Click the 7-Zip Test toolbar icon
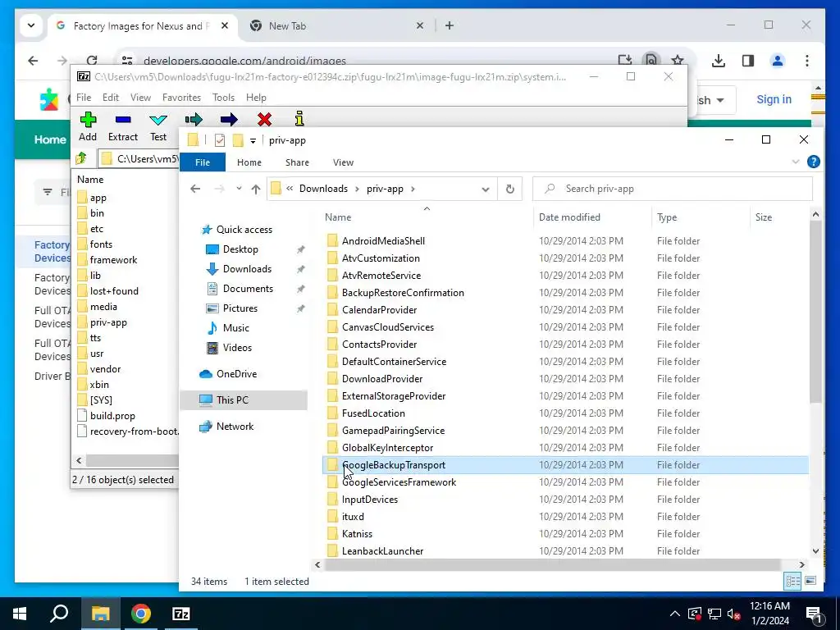840x630 pixels. [x=158, y=120]
